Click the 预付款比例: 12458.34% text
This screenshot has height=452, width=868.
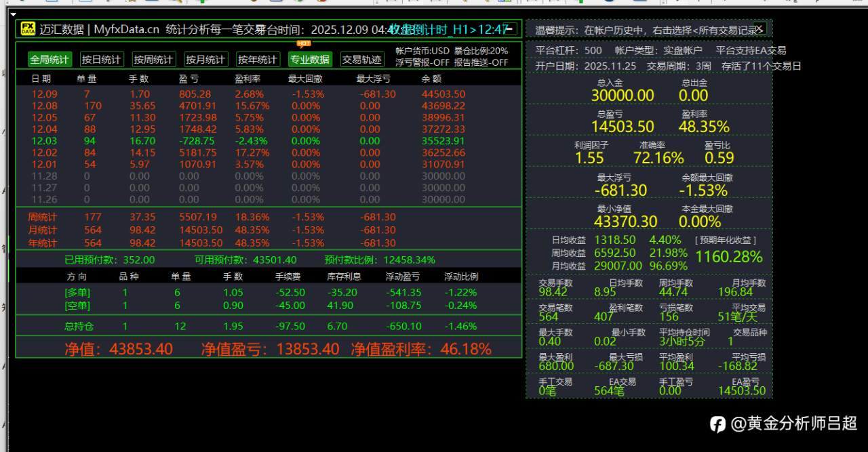(x=380, y=260)
